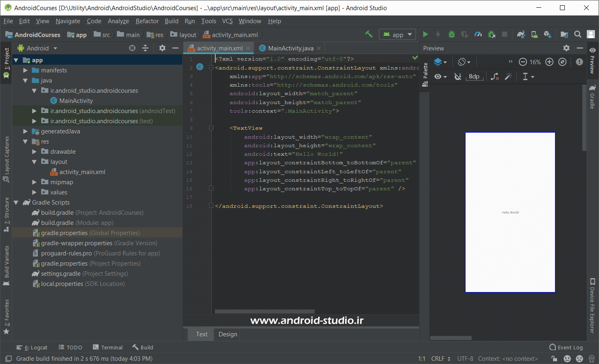
Task: Open the Analyze menu
Action: [118, 21]
